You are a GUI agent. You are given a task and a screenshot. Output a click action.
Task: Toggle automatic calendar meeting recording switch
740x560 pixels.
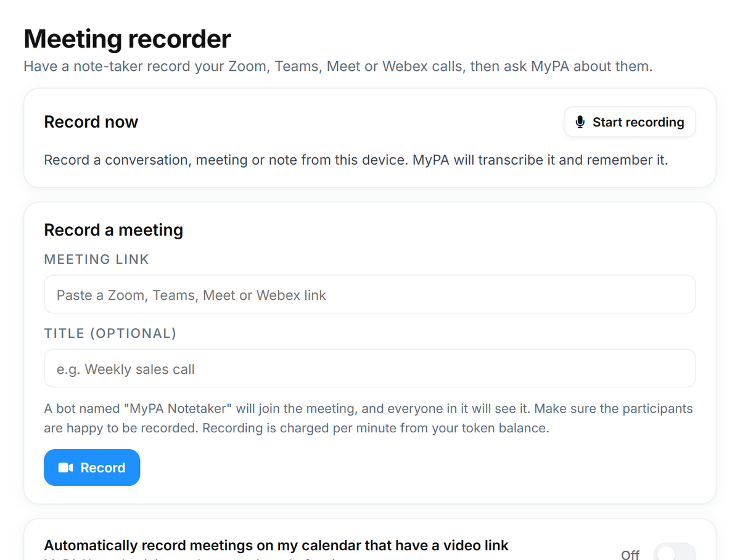coord(674,553)
